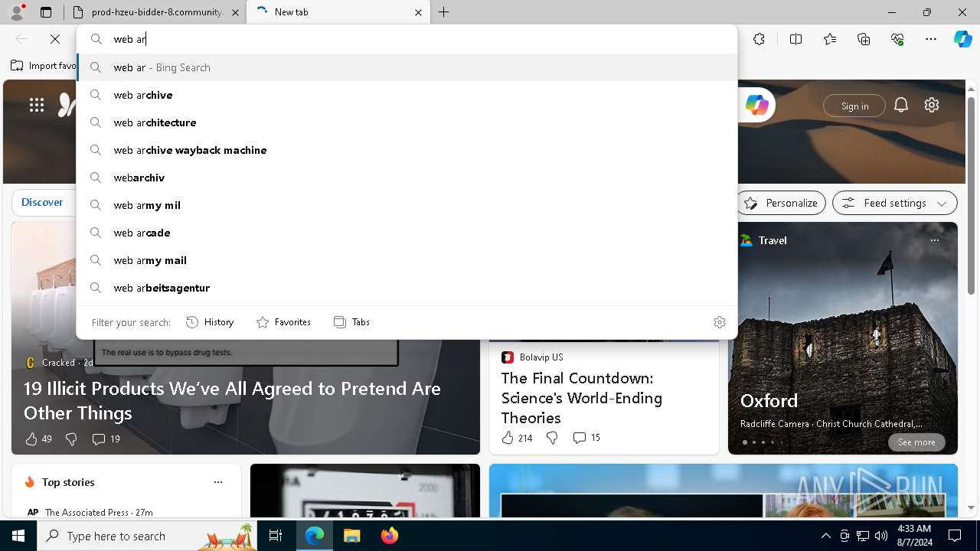Open the Oxford travel card

click(843, 338)
